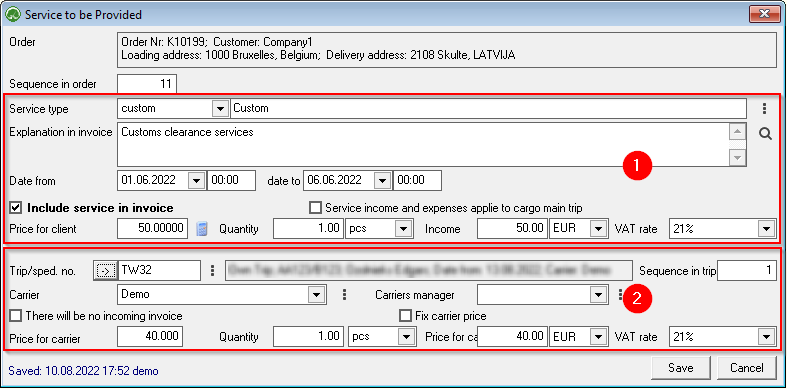This screenshot has width=787, height=389.
Task: Open the three-dot menu beside Carriers manager
Action: click(x=620, y=295)
